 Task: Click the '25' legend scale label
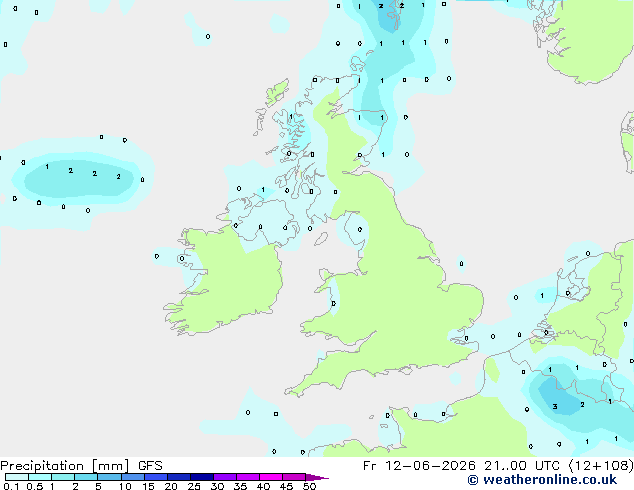click(x=194, y=486)
